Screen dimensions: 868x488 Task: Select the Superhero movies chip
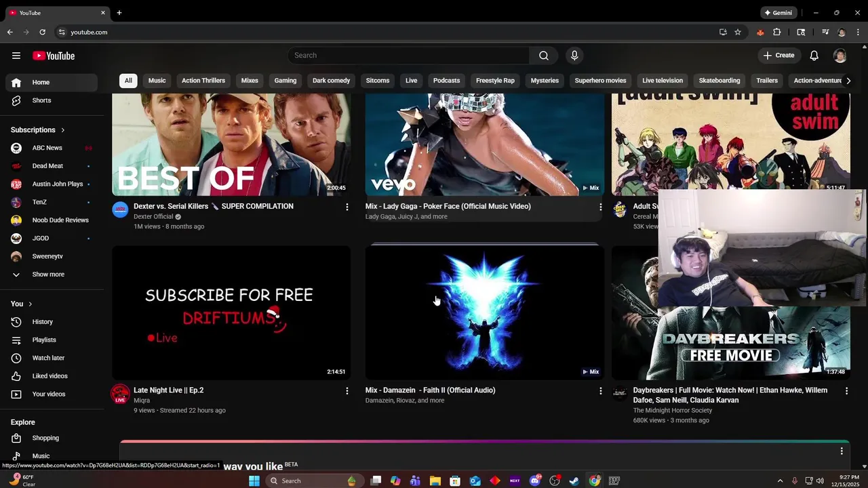pyautogui.click(x=600, y=81)
